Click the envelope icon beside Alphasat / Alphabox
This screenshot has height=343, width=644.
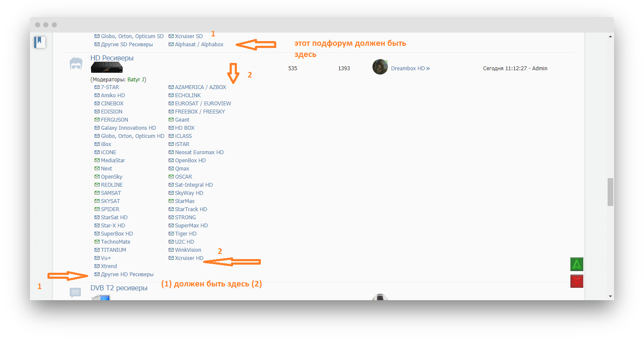[171, 45]
